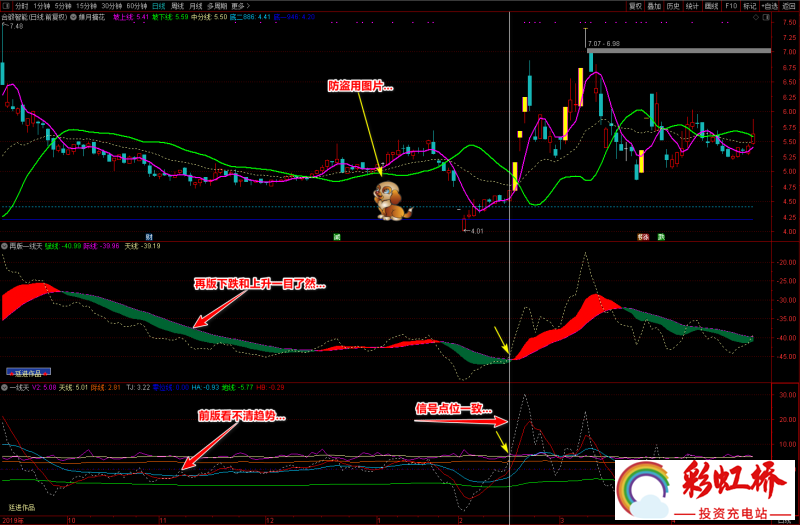Select the 1分钟 period tab
Image resolution: width=800 pixels, height=525 pixels.
(42, 6)
